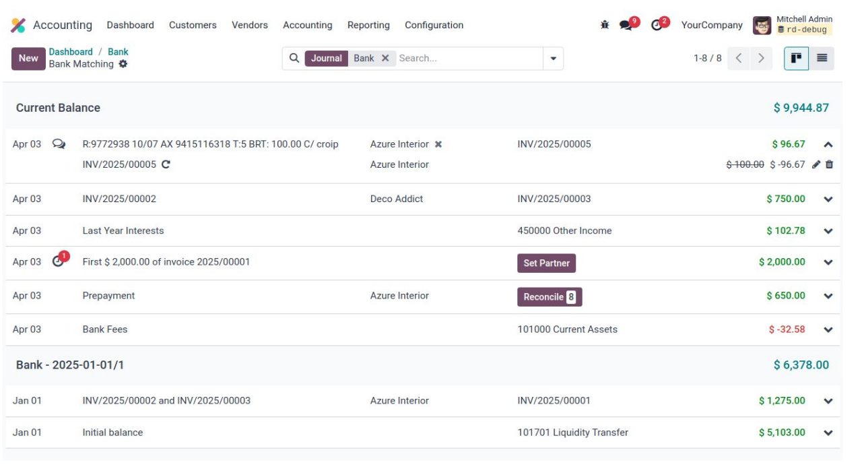Screen dimensions: 868x473
Task: Open the chat messages notification icon
Action: click(x=626, y=25)
